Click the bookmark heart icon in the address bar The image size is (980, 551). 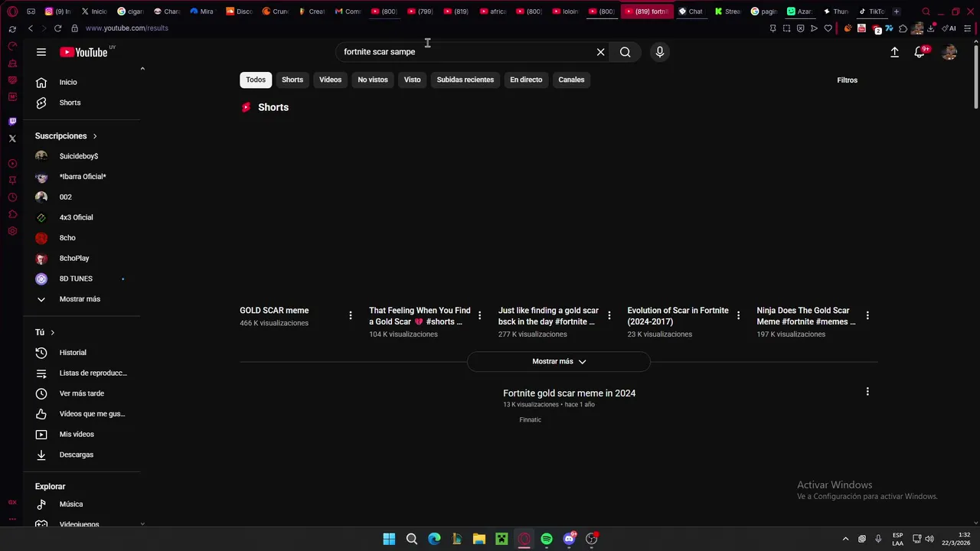828,28
